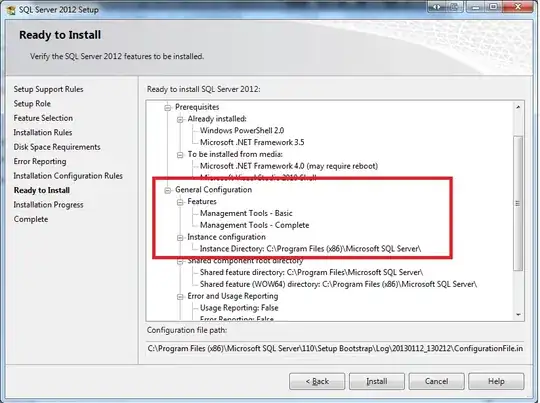Image resolution: width=540 pixels, height=403 pixels.
Task: Click Error and Usage Reporting label
Action: pyautogui.click(x=232, y=296)
